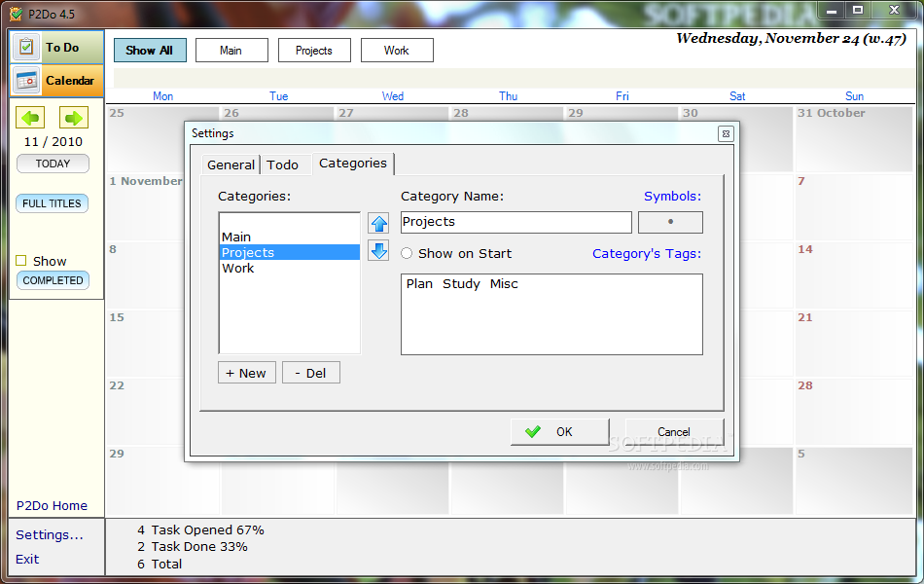924x584 pixels.
Task: Select Projects in the categories list
Action: (289, 252)
